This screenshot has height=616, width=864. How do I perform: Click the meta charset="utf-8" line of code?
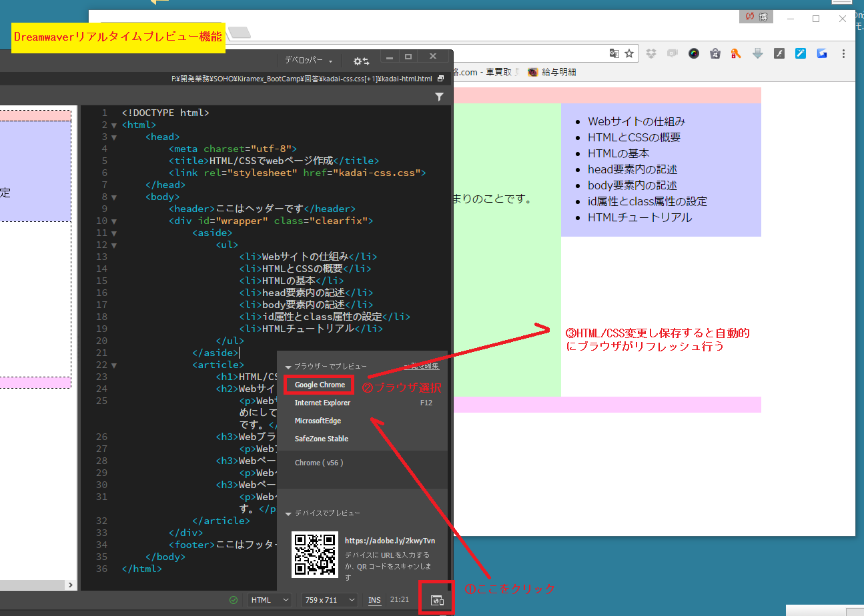[x=232, y=149]
